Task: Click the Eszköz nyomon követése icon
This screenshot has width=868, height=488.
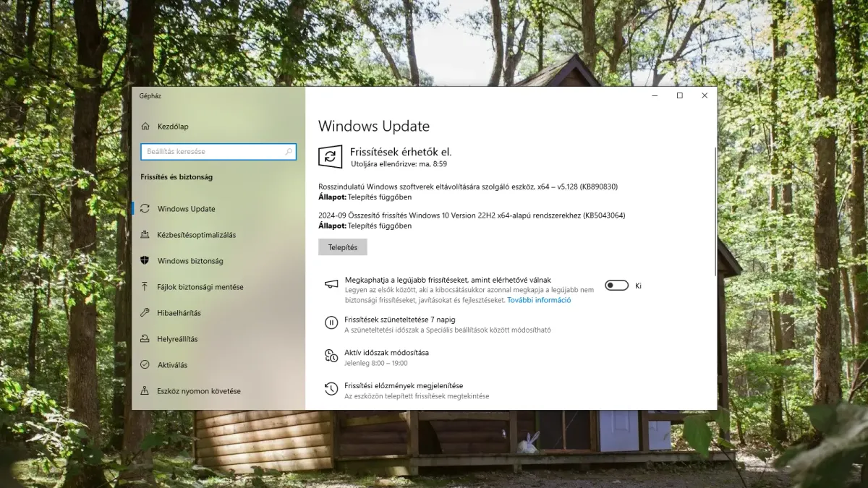Action: [x=145, y=391]
